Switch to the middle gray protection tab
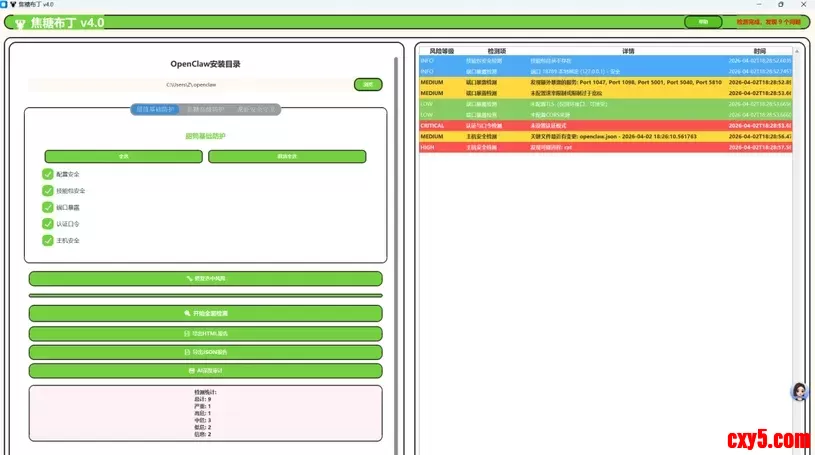The height and width of the screenshot is (455, 815). click(x=205, y=110)
